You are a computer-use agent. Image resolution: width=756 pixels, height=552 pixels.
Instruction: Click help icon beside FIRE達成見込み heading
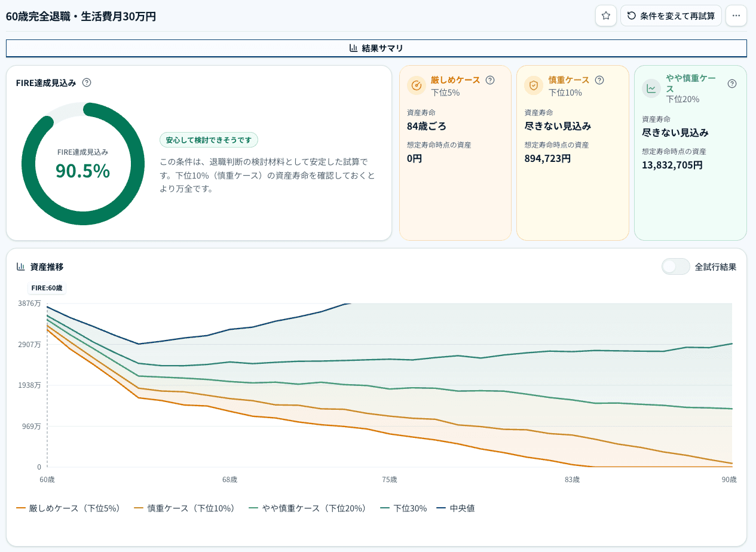coord(87,82)
